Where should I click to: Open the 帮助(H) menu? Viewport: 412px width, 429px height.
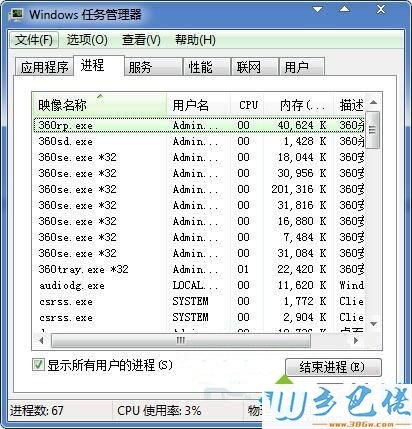195,40
